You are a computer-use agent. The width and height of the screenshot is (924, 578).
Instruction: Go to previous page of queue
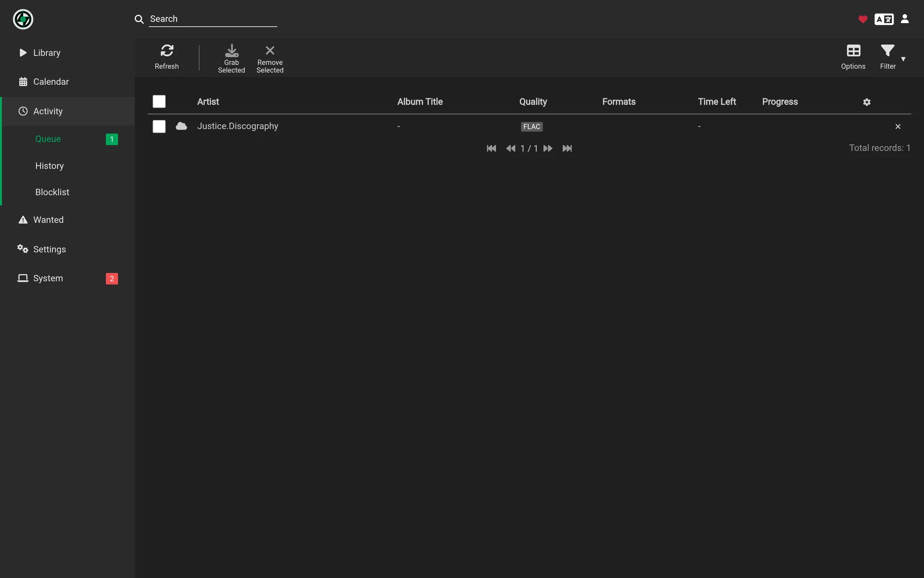click(511, 149)
